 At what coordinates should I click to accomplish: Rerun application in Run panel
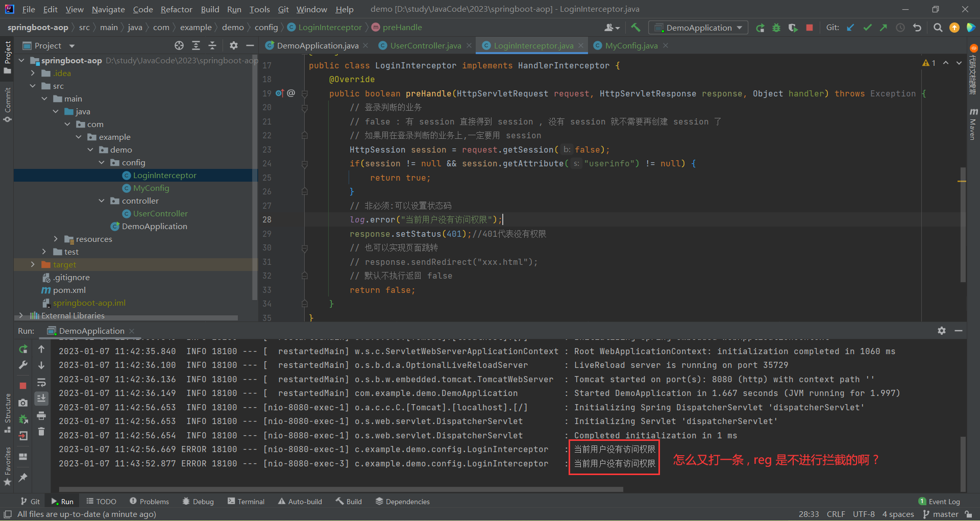point(23,350)
